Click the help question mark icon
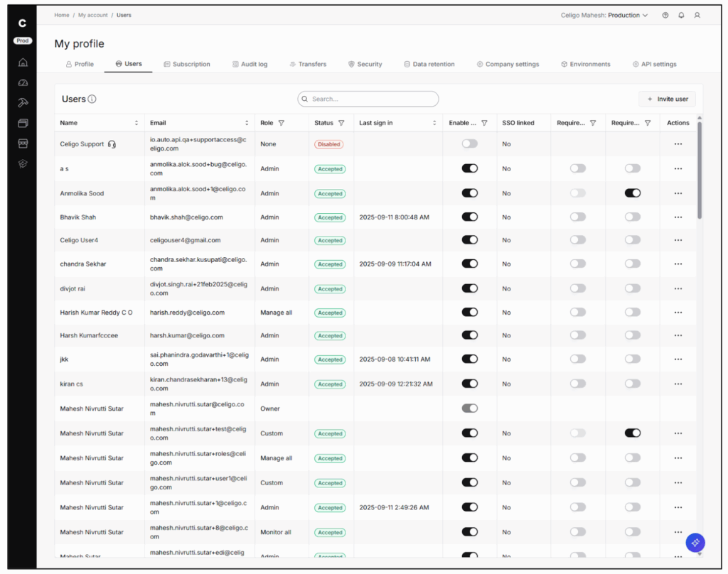Screen dimensions: 728x574 [x=665, y=15]
